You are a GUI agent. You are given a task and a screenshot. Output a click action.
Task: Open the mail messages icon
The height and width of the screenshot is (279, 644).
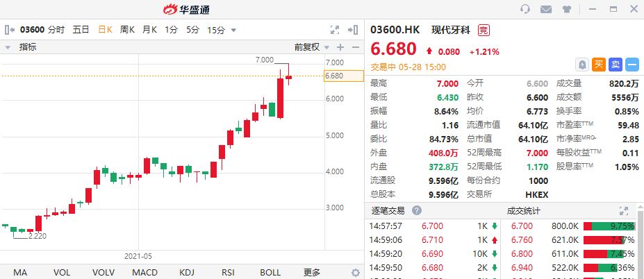click(x=546, y=9)
